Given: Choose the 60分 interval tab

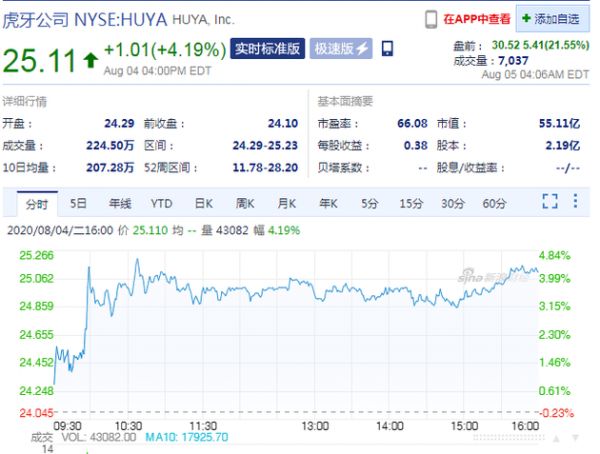Looking at the screenshot, I should [494, 204].
